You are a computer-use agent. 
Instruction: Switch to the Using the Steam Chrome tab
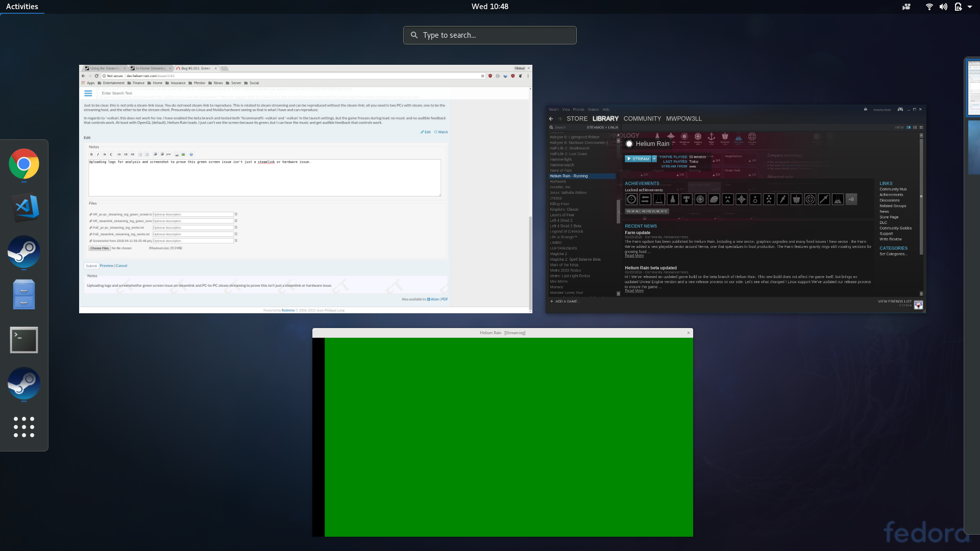click(x=105, y=68)
